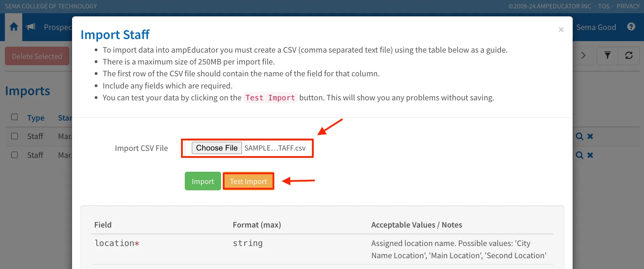Click the Acceptable Values / Notes header

pos(417,225)
